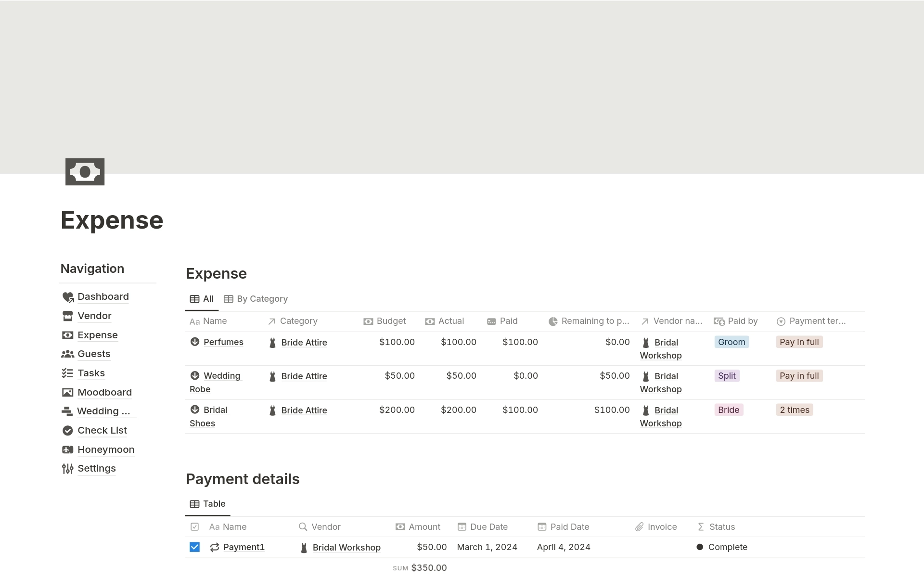Open Bridal Workshop vendor in Perfumes row

click(x=661, y=349)
